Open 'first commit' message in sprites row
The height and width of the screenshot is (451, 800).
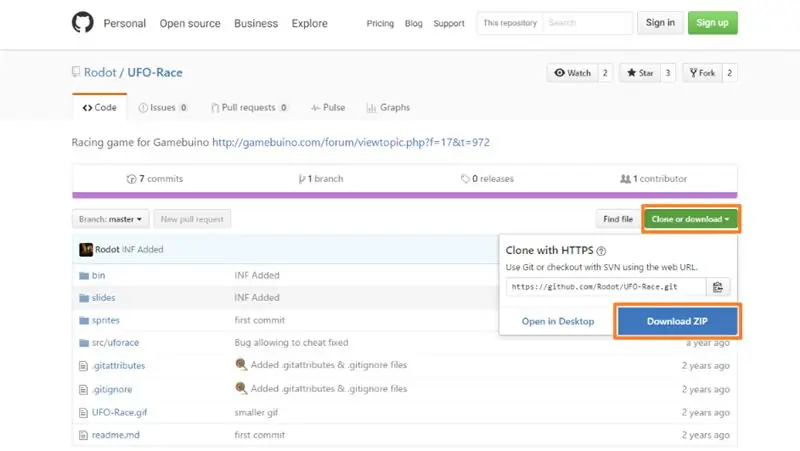tap(260, 320)
